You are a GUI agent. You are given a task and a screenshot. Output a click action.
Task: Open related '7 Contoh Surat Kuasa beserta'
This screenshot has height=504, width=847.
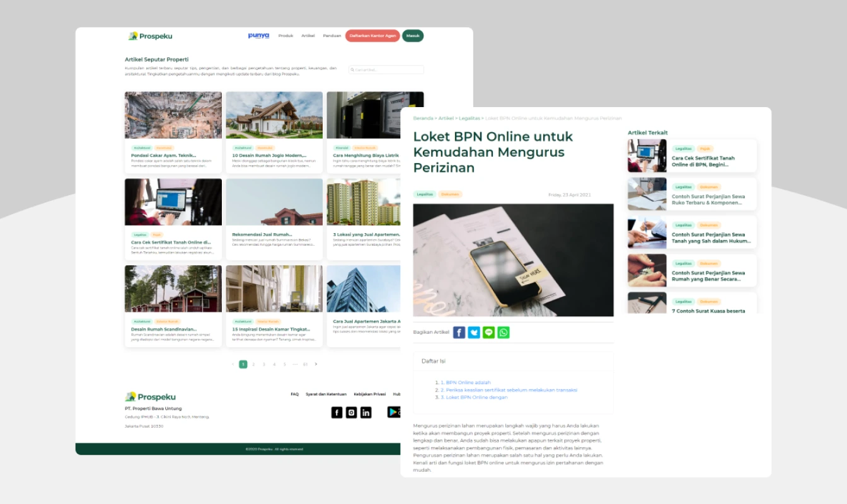692,303
